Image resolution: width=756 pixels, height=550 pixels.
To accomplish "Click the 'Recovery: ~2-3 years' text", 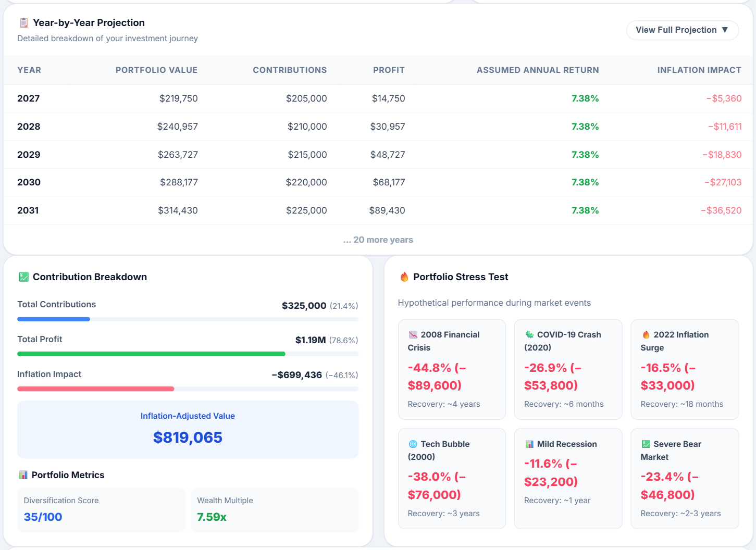I will [x=681, y=514].
